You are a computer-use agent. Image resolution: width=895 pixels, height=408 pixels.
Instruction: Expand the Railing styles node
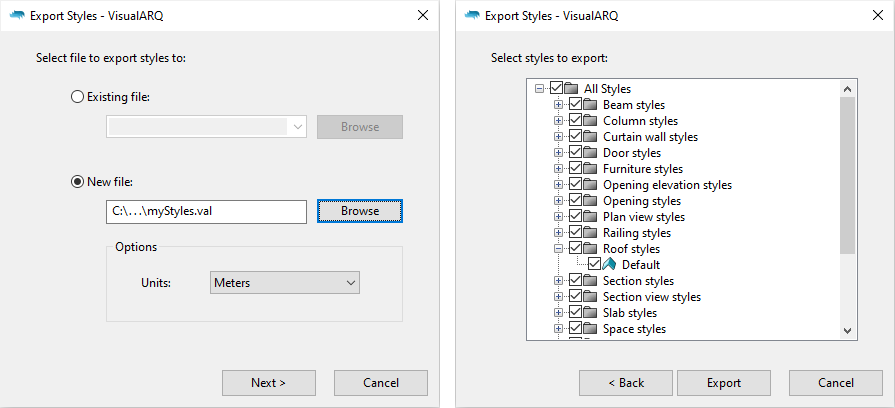pos(558,232)
